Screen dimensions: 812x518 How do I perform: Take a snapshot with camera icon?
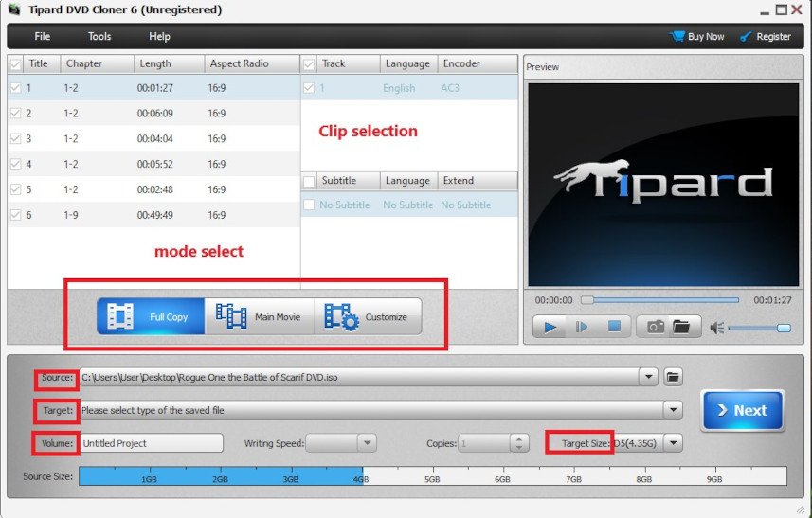coord(655,327)
